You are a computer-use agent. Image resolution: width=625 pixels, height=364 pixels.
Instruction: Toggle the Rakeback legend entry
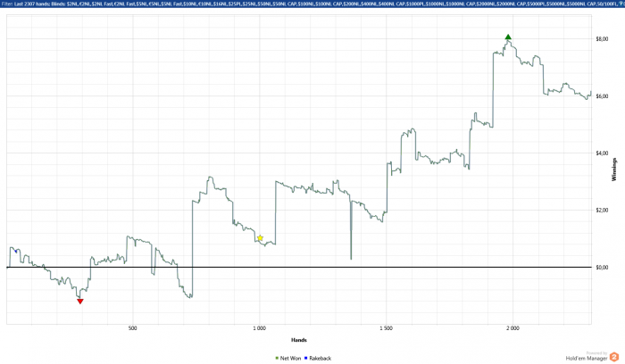318,359
